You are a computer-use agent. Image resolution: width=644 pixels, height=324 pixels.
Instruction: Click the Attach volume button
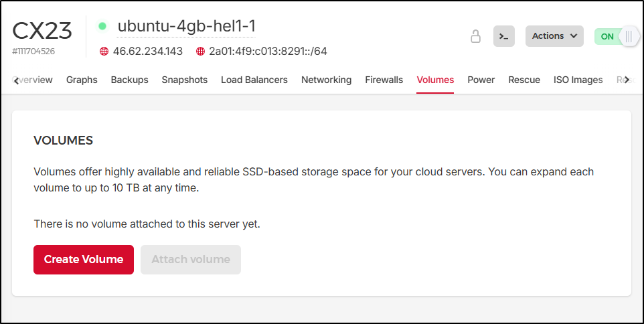tap(191, 260)
